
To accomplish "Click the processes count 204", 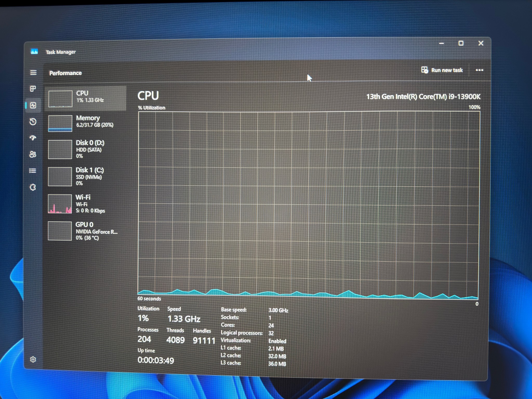I will point(144,339).
